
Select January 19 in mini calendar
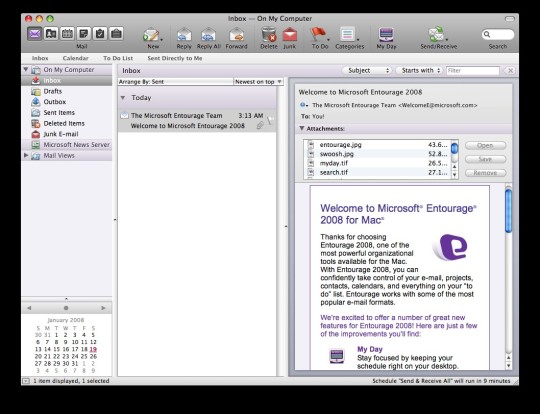[x=93, y=349]
